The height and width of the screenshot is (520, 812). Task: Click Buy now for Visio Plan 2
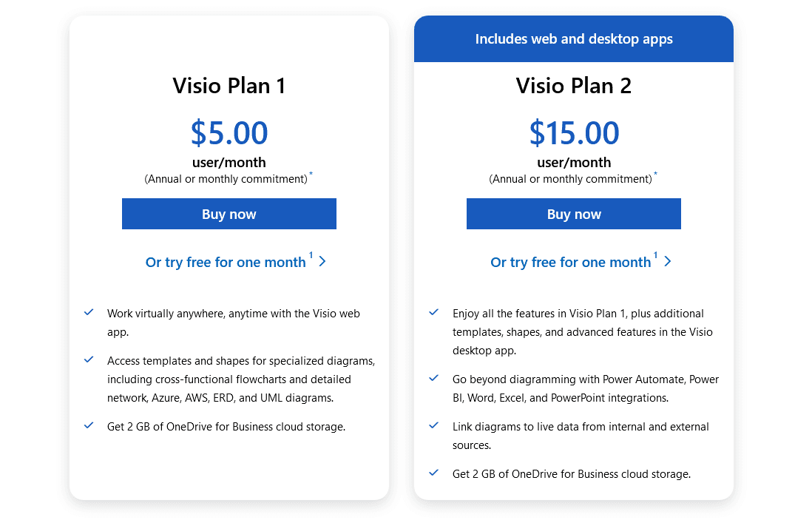click(574, 214)
